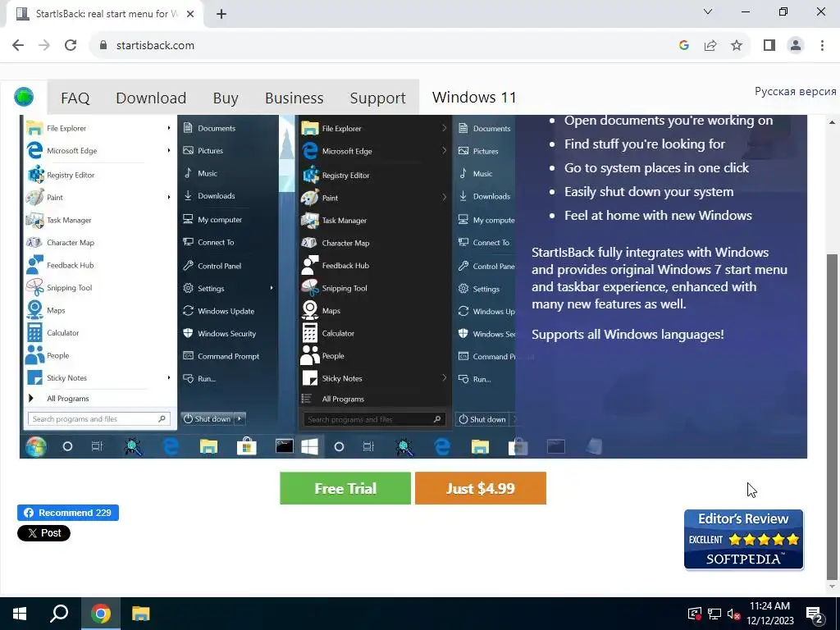Expand the Paint arrow in light menu
This screenshot has width=840, height=630.
point(169,197)
